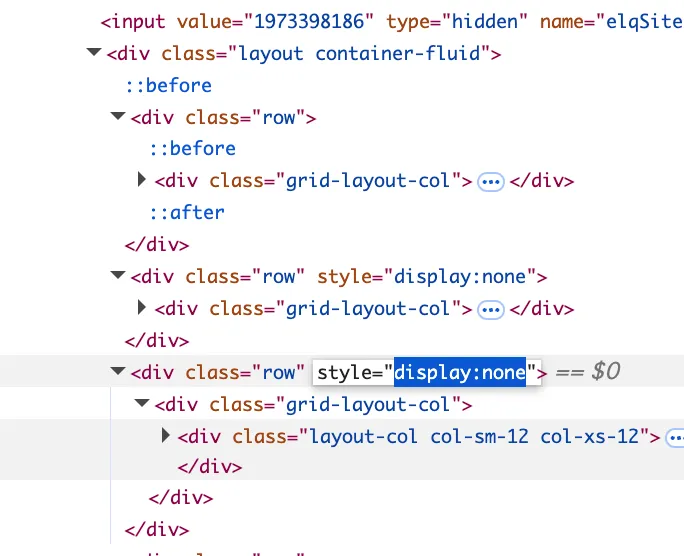Screen dimensions: 684x556
Task: Click ellipsis badge on grid-layout-col above ::after
Action: [x=491, y=182]
